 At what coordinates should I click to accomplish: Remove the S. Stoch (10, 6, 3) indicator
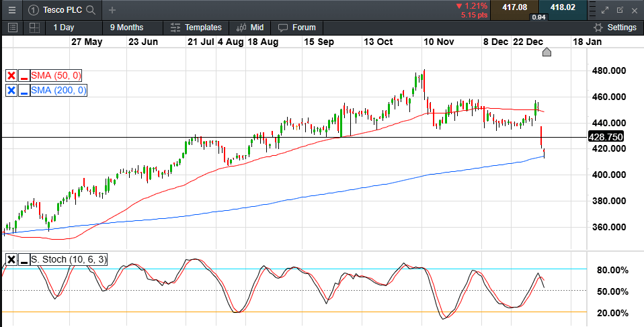(11, 260)
